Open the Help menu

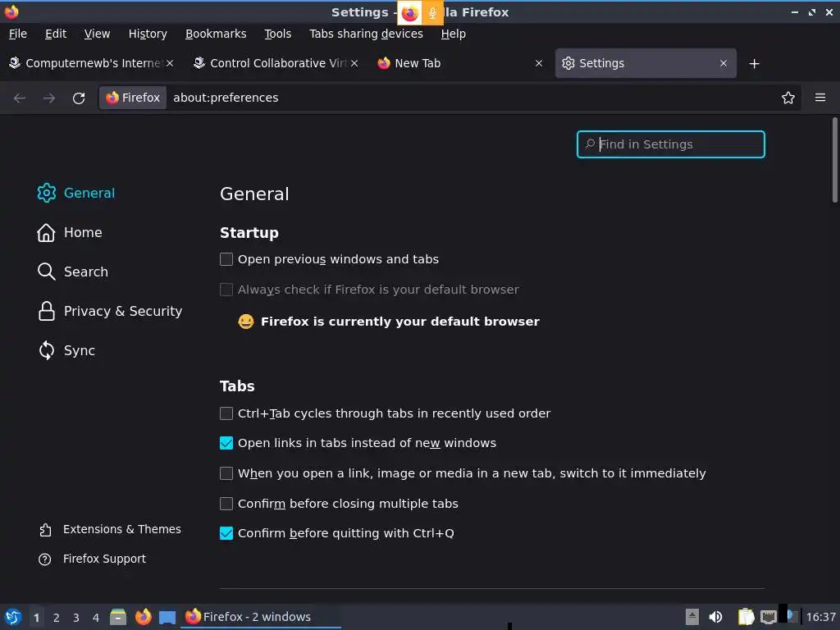453,34
